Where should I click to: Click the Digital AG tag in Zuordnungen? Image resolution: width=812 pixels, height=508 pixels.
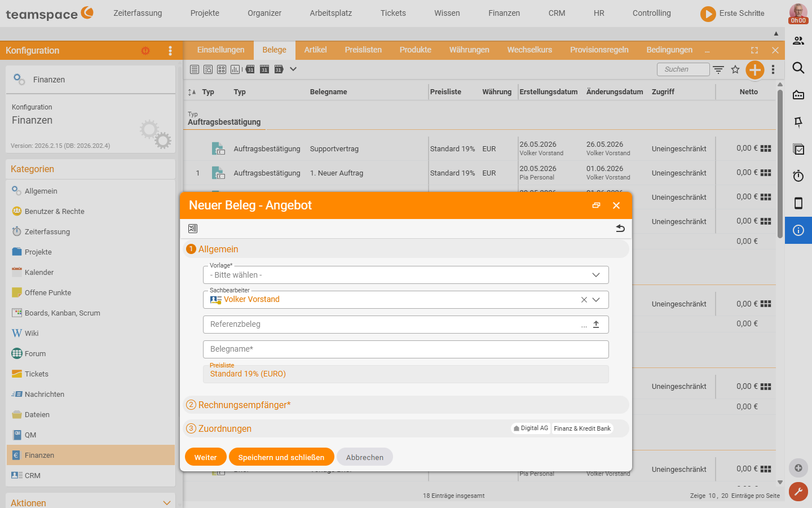tap(531, 428)
